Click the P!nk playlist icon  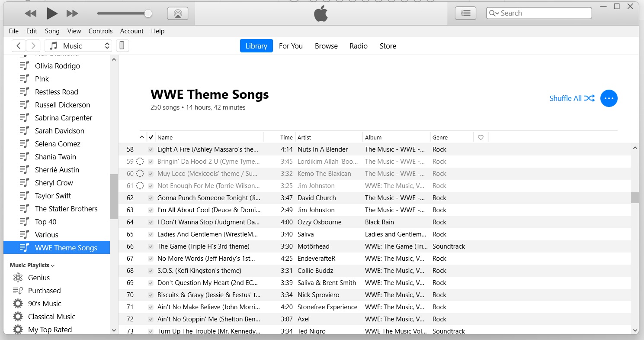pyautogui.click(x=25, y=79)
